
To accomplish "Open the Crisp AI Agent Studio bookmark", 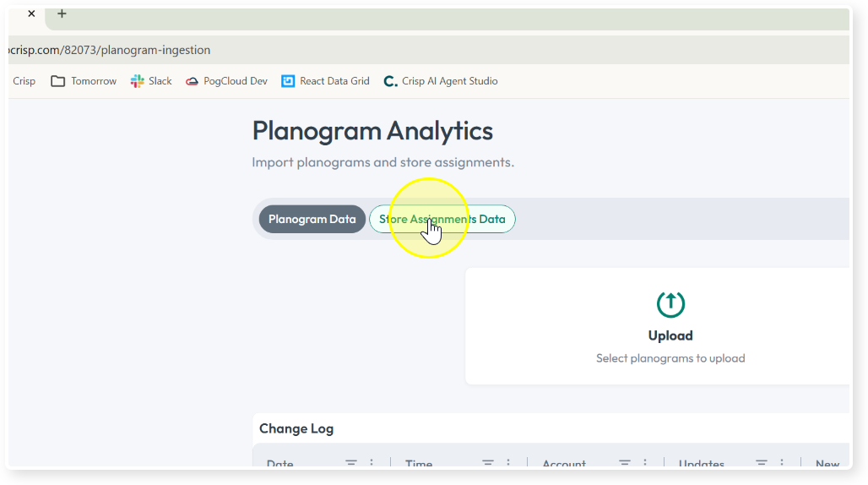I will click(x=441, y=81).
